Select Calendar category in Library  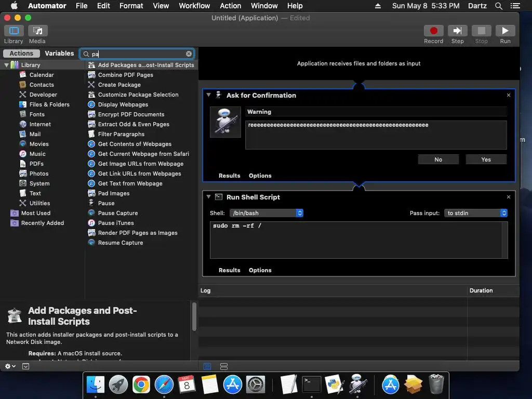pos(42,75)
